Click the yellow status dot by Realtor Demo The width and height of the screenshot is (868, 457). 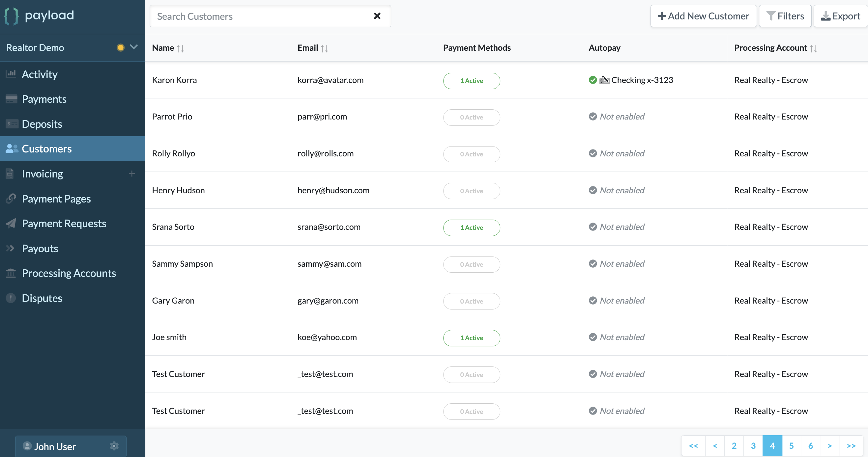tap(120, 47)
